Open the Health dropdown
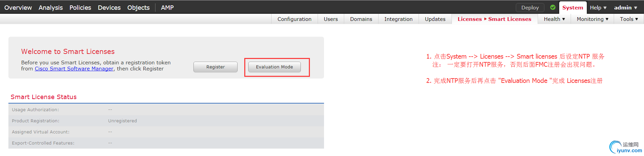644x156 pixels. 554,19
